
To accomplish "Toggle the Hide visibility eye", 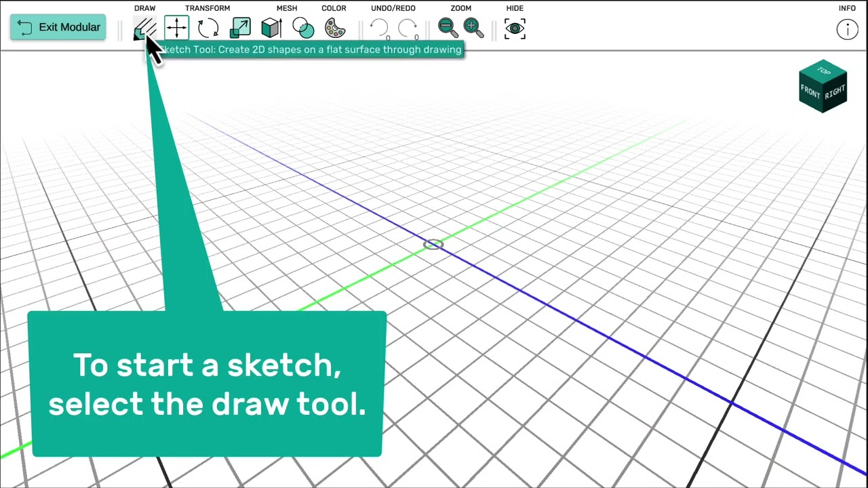I will tap(515, 28).
